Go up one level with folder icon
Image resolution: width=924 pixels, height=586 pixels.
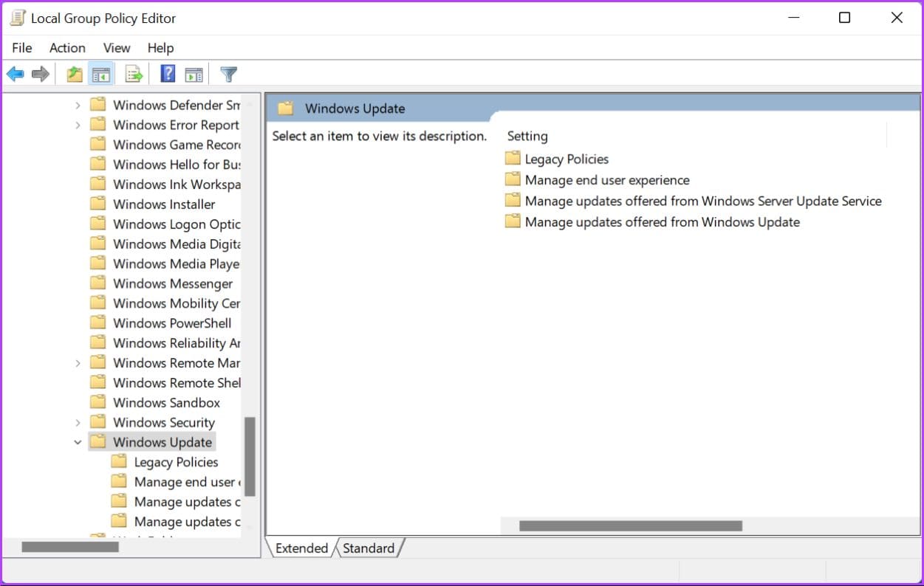click(x=74, y=74)
